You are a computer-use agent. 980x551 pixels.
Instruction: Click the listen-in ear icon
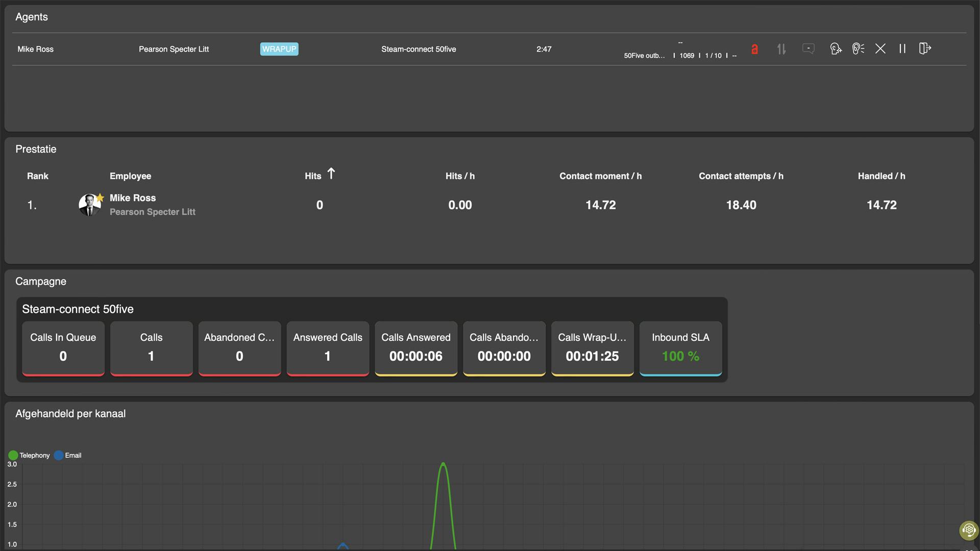(858, 49)
